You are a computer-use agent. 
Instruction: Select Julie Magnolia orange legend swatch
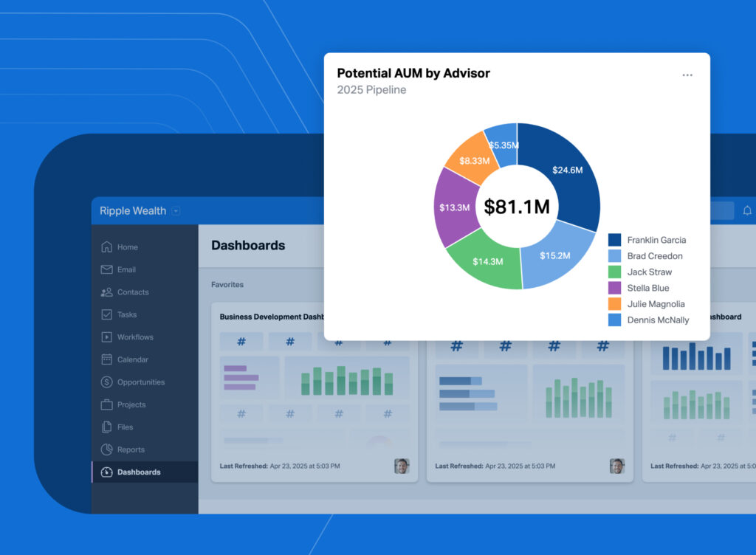(614, 304)
